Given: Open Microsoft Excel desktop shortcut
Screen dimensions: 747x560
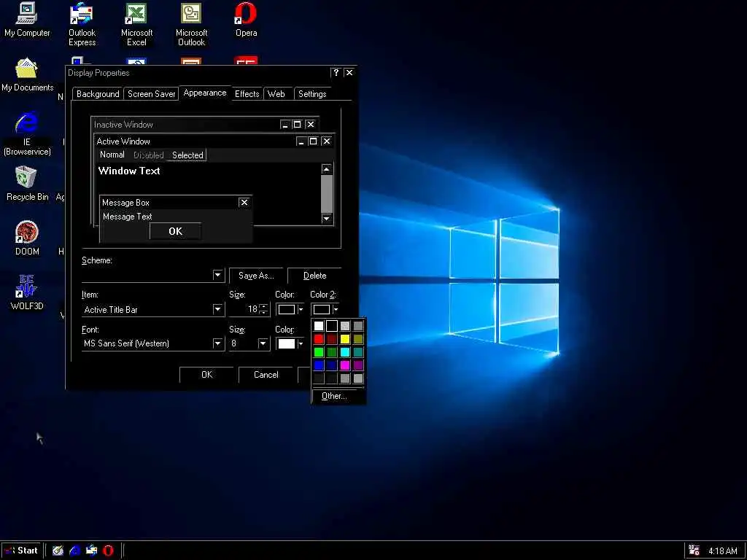Looking at the screenshot, I should 136,25.
